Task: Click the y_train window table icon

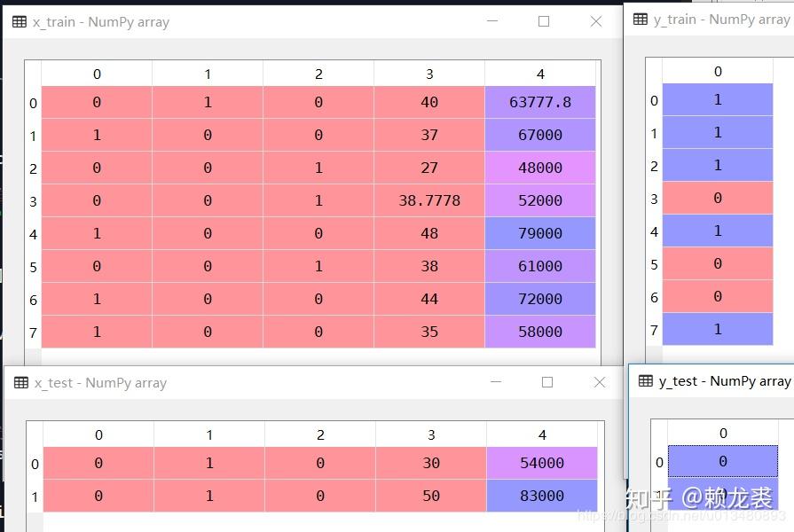Action: 640,20
